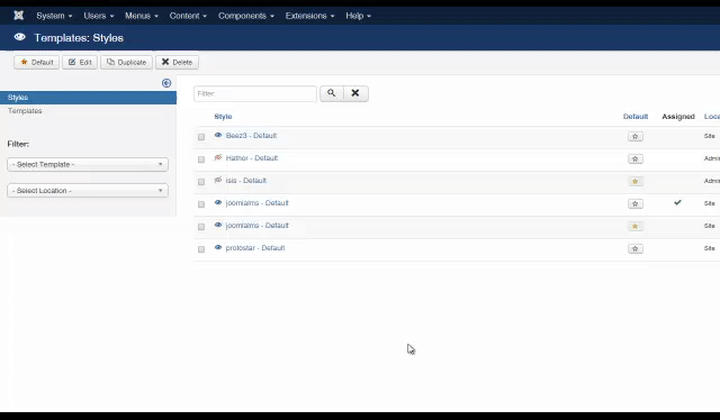Screen dimensions: 720x420
Task: Open the Select Template dropdown
Action: click(x=88, y=164)
